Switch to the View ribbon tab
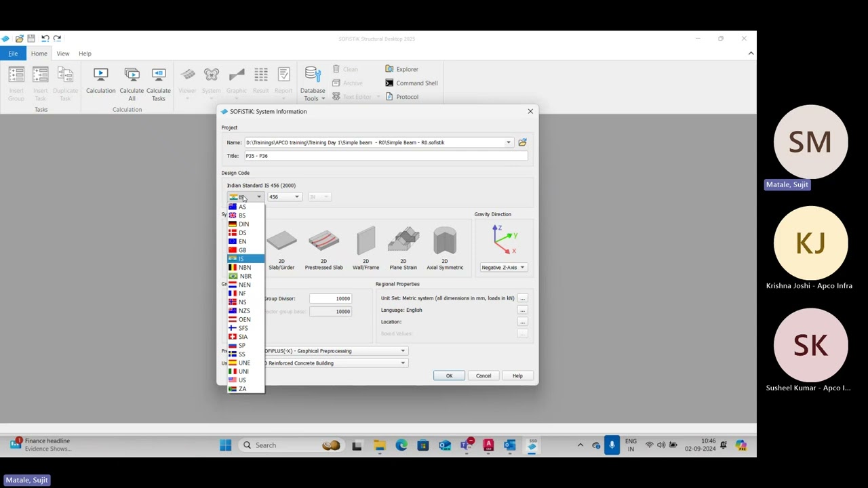Image resolution: width=868 pixels, height=488 pixels. click(62, 54)
